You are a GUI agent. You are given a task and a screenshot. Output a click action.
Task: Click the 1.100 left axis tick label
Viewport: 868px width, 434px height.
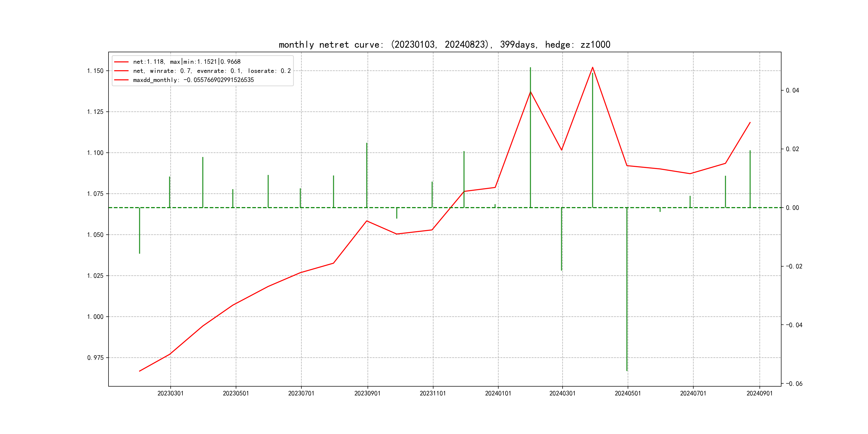[95, 153]
